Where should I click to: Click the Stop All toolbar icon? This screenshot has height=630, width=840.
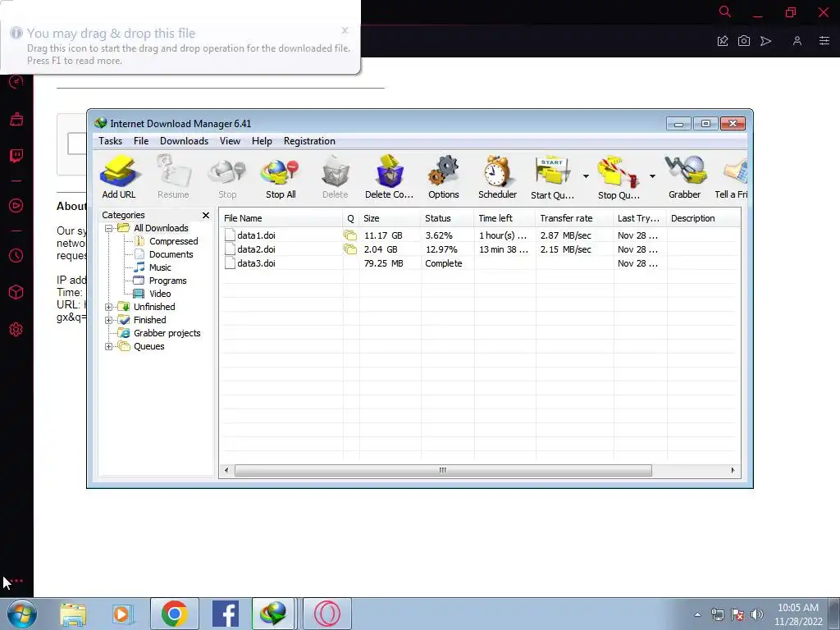(x=281, y=177)
